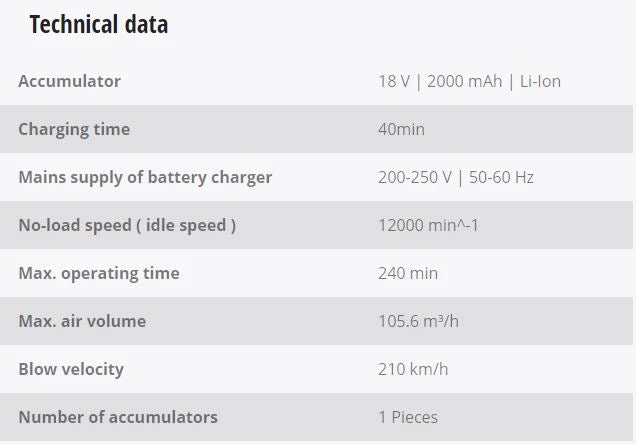The image size is (636, 444).
Task: Click the 240 min value
Action: point(408,273)
